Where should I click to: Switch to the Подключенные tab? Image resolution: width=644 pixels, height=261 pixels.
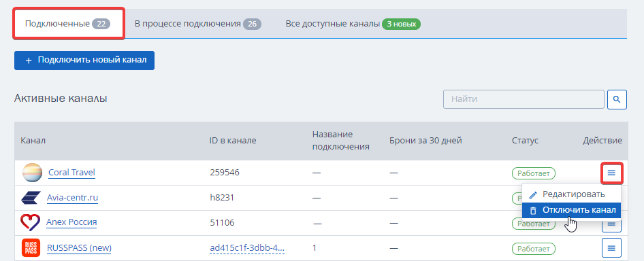69,24
